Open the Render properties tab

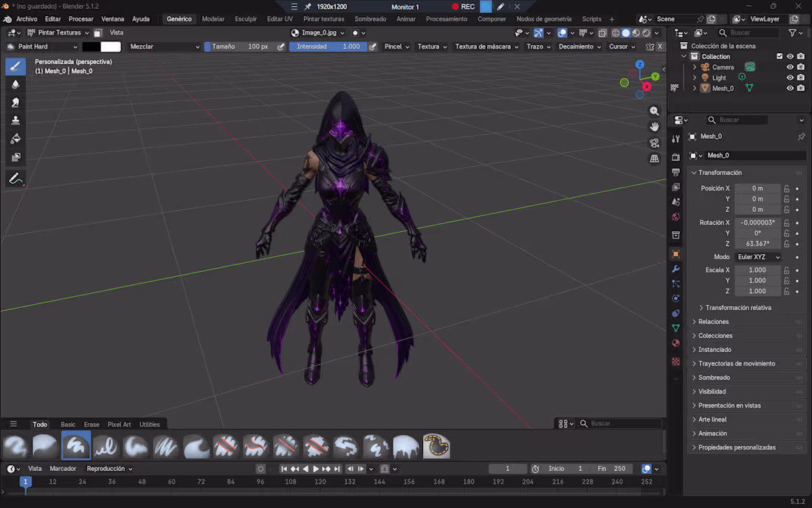click(675, 157)
